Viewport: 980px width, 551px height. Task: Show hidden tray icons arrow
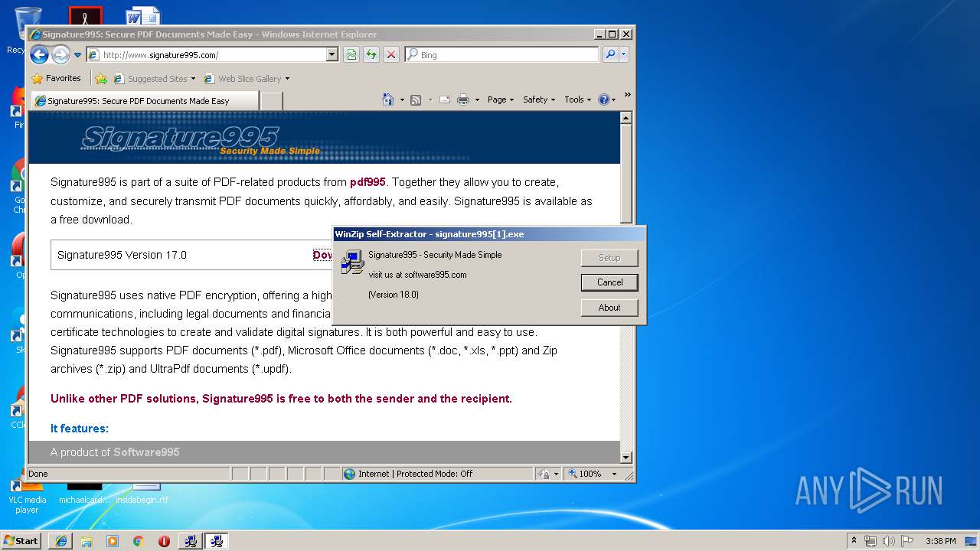[x=854, y=541]
